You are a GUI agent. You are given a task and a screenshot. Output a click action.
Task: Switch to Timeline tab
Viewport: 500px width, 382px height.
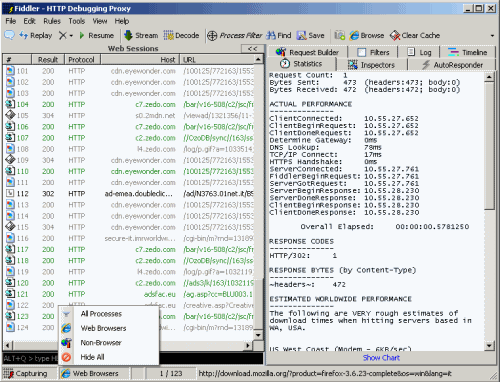point(467,52)
